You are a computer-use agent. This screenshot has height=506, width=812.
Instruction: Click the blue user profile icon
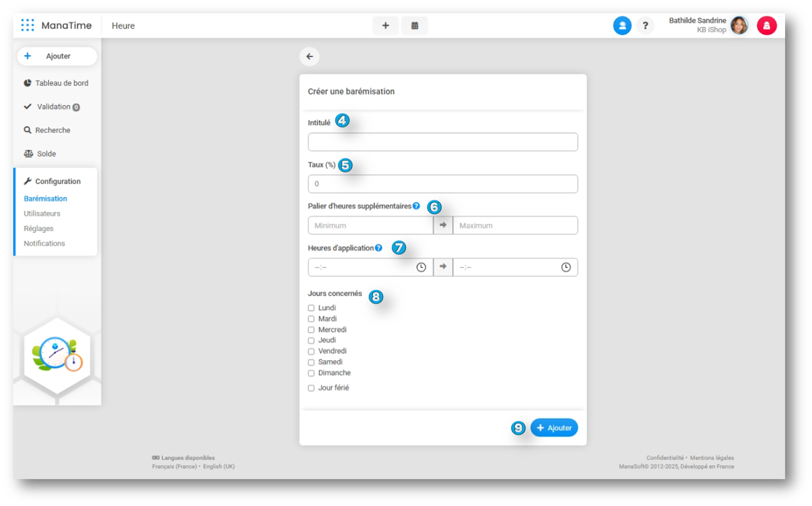622,26
